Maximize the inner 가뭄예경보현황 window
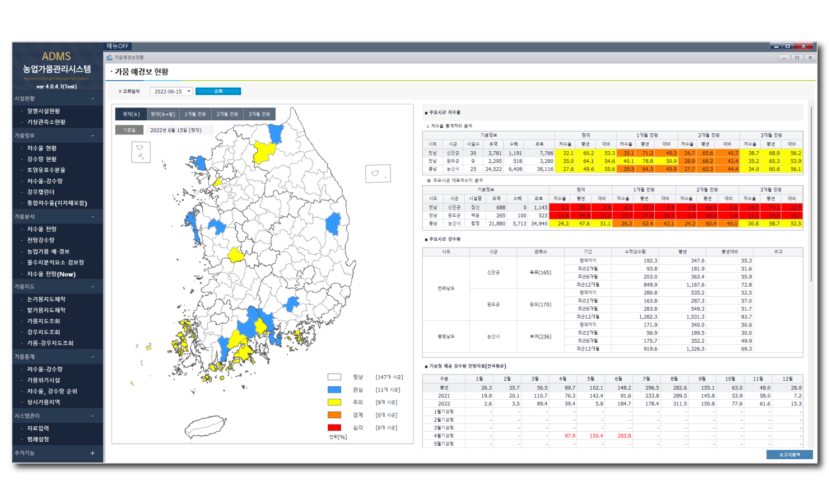The height and width of the screenshot is (504, 829). 797,58
